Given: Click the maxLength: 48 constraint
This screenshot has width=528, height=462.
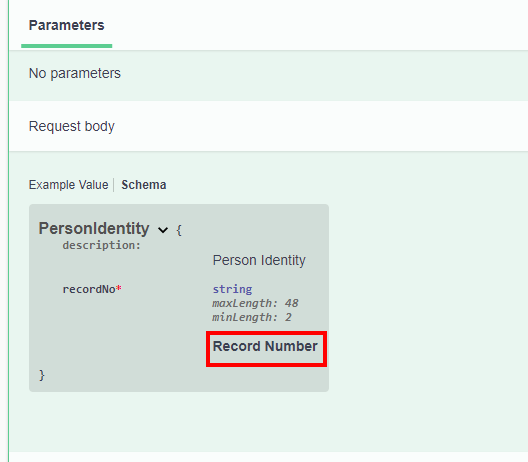Looking at the screenshot, I should pos(255,303).
